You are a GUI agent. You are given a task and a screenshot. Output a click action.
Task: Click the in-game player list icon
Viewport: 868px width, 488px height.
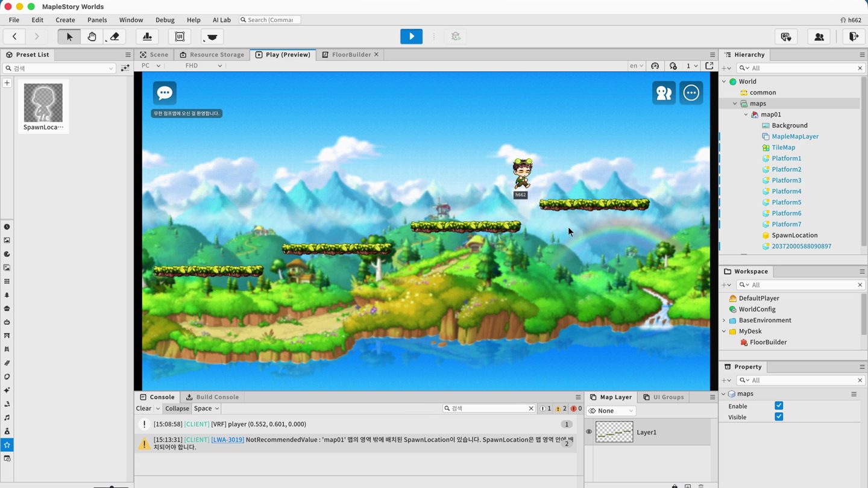664,93
